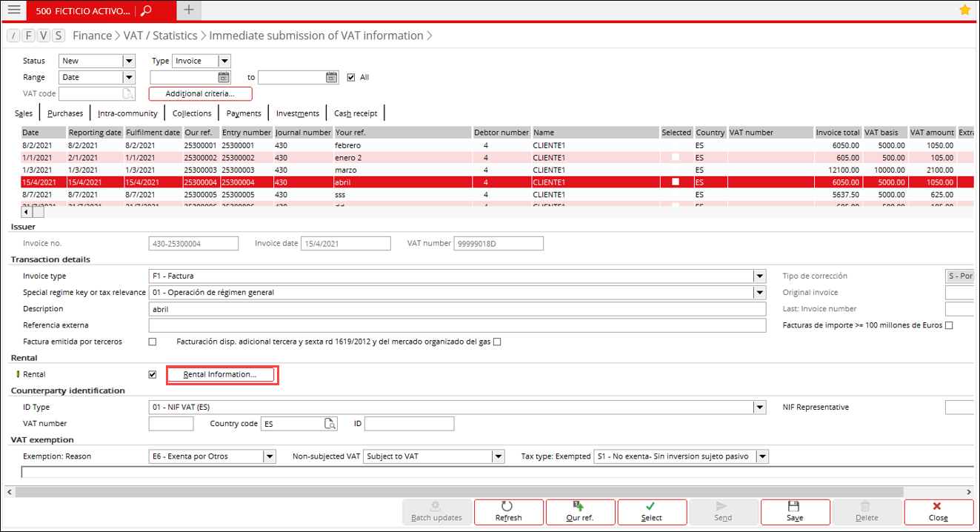
Task: Open the Type Invoice dropdown
Action: [225, 61]
